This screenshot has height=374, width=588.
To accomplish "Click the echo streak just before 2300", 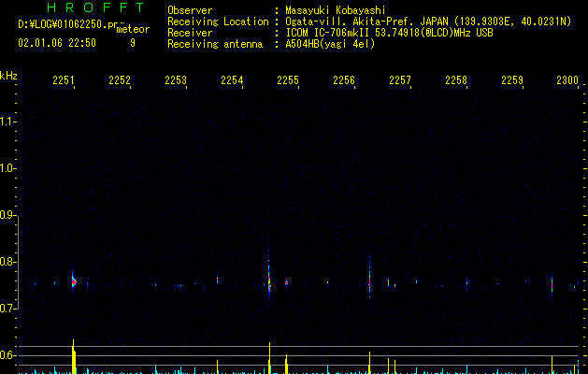I will [x=552, y=285].
